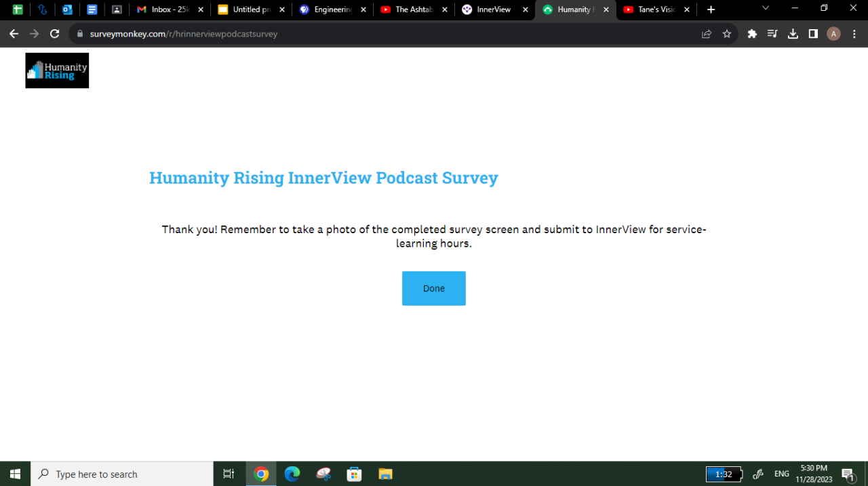Share this page icon
Viewport: 868px width, 486px height.
click(707, 34)
